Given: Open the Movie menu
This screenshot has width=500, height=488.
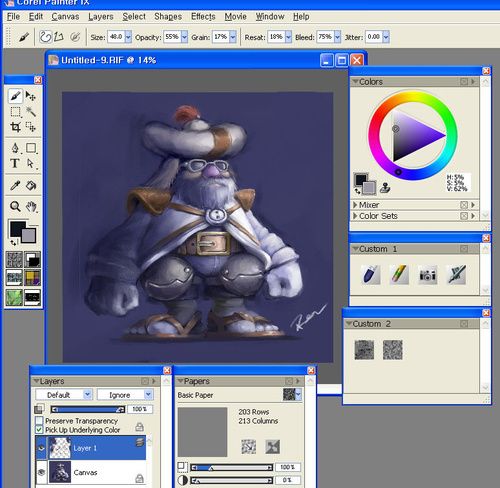Looking at the screenshot, I should tap(235, 16).
